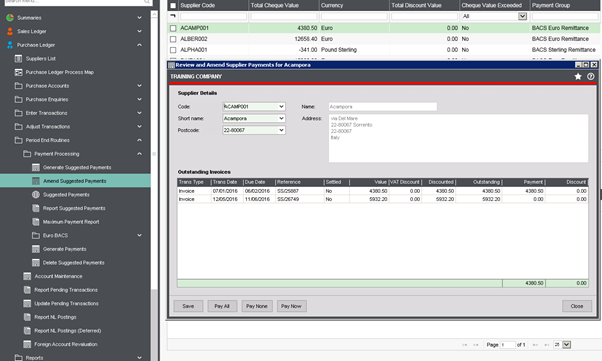Click the Payment Processing folder icon

pos(27,154)
